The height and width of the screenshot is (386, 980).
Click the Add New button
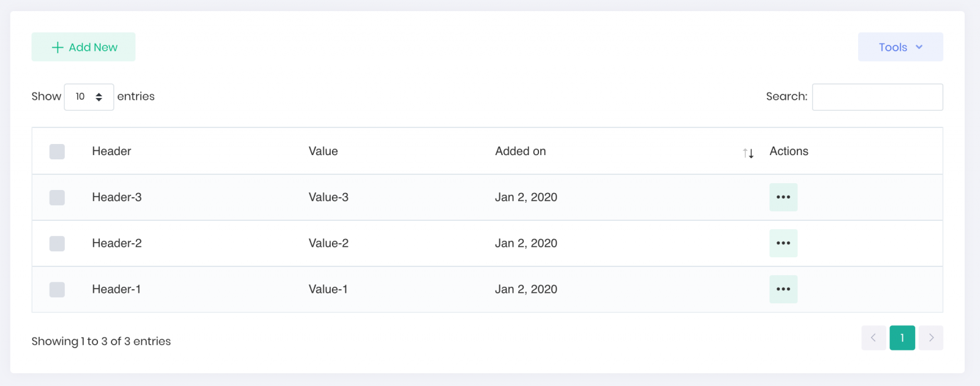point(83,47)
